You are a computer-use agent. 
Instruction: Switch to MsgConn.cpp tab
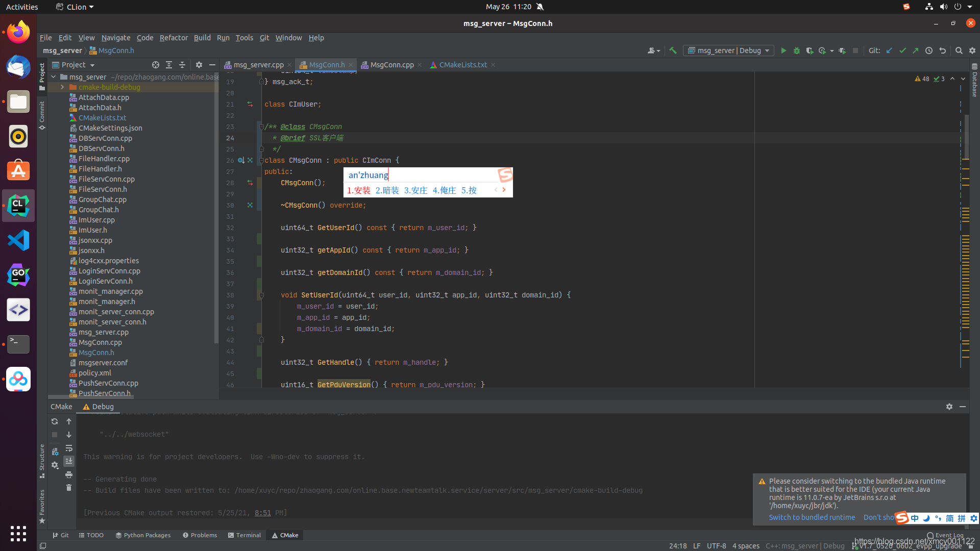[x=392, y=65]
